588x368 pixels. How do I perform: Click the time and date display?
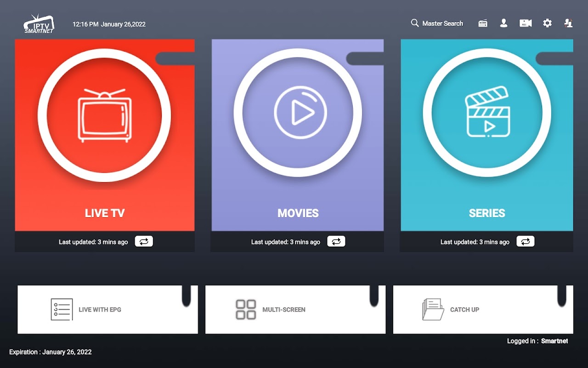(x=109, y=24)
